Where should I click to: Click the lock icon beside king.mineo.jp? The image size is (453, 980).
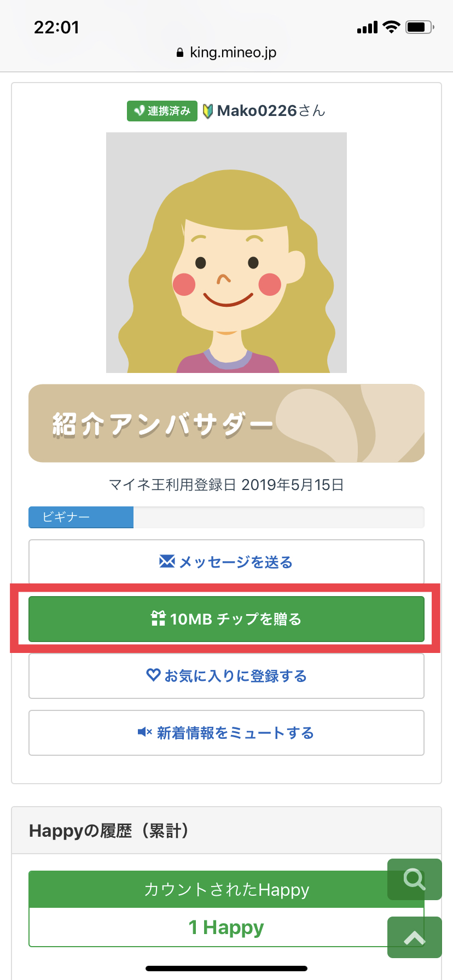click(x=180, y=53)
